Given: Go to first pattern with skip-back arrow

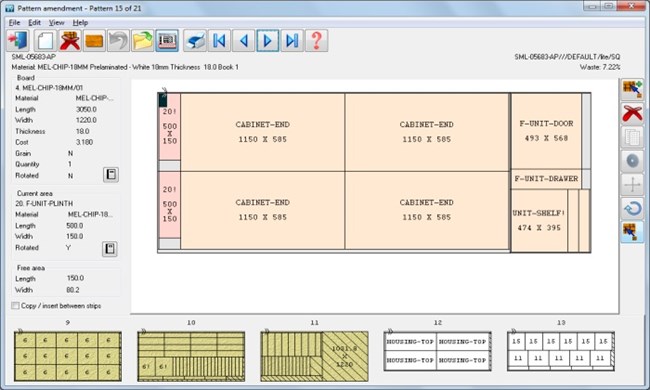Looking at the screenshot, I should pyautogui.click(x=219, y=40).
